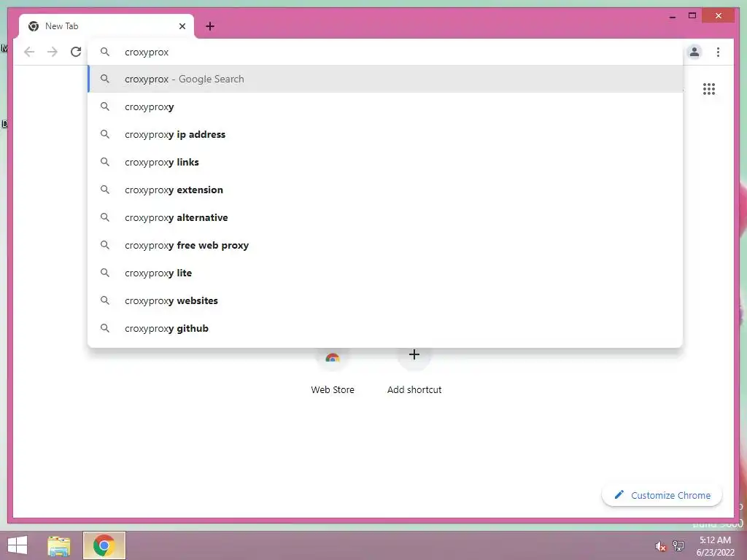Viewport: 747px width, 560px height.
Task: Open a new tab with plus button
Action: pos(209,26)
